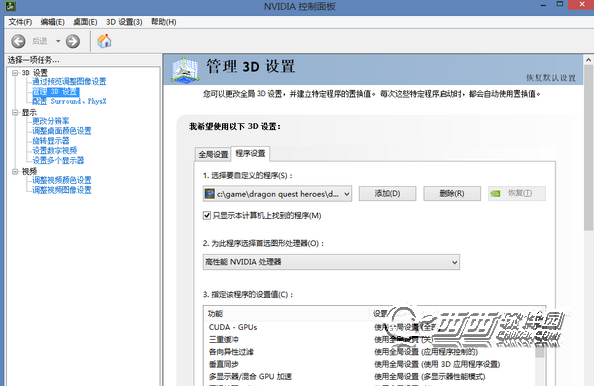
Task: Open 调整视频颜色设置 task
Action: (62, 180)
